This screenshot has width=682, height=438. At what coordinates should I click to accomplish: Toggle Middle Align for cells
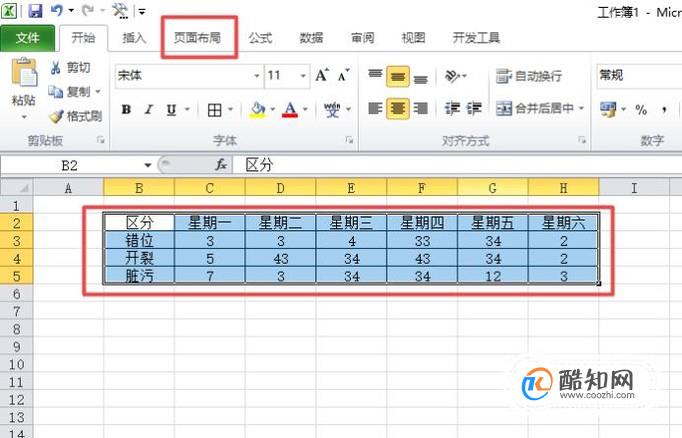[x=398, y=77]
